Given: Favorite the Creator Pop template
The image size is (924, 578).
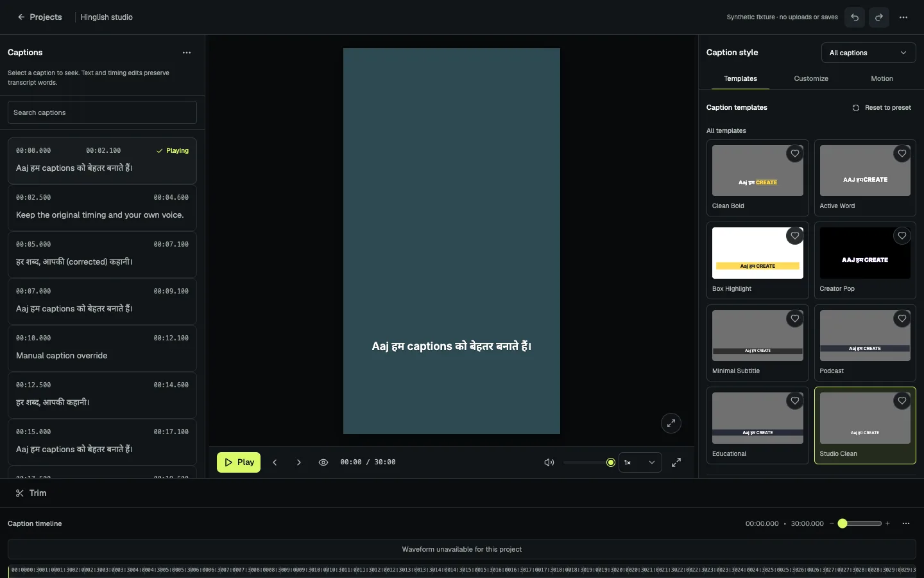Looking at the screenshot, I should [902, 236].
